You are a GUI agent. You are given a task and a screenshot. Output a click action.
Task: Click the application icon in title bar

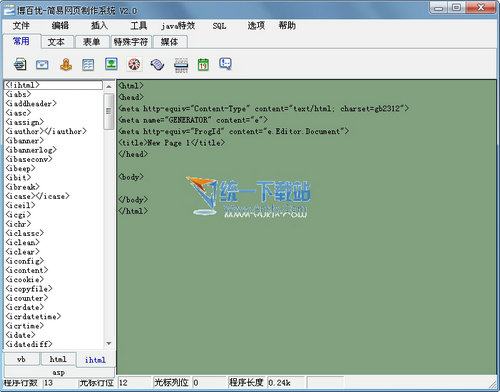click(x=9, y=10)
